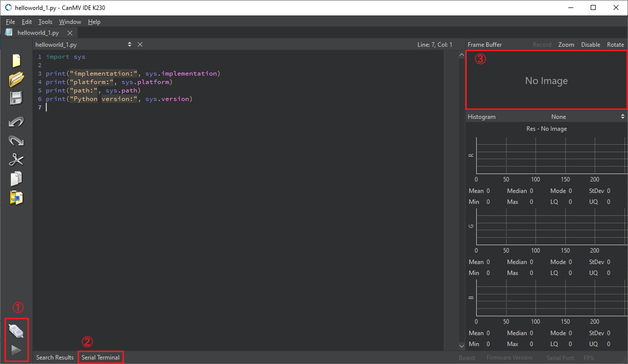Click the editor vertical scrollbar down arrow
Screen dimensions: 628x364
pos(461,346)
